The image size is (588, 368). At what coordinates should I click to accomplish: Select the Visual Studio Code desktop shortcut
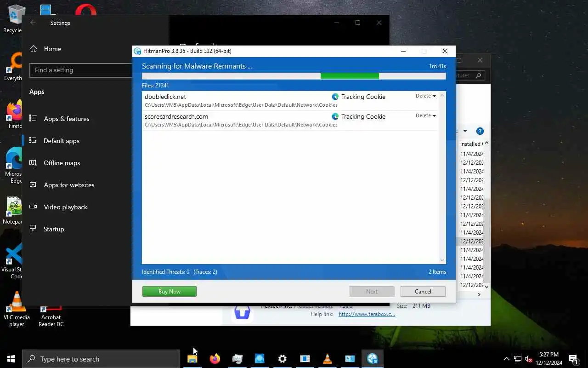tap(14, 261)
